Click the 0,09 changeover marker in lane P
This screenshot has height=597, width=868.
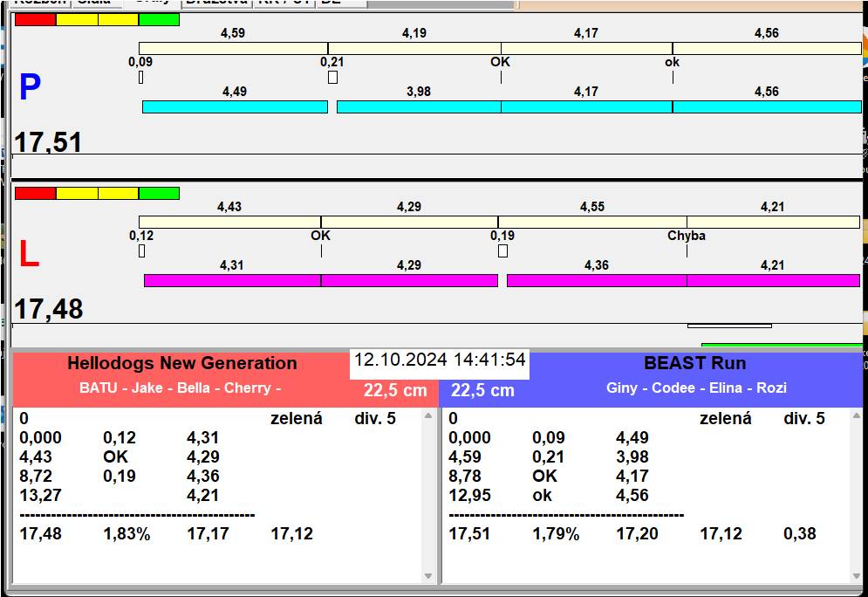140,78
